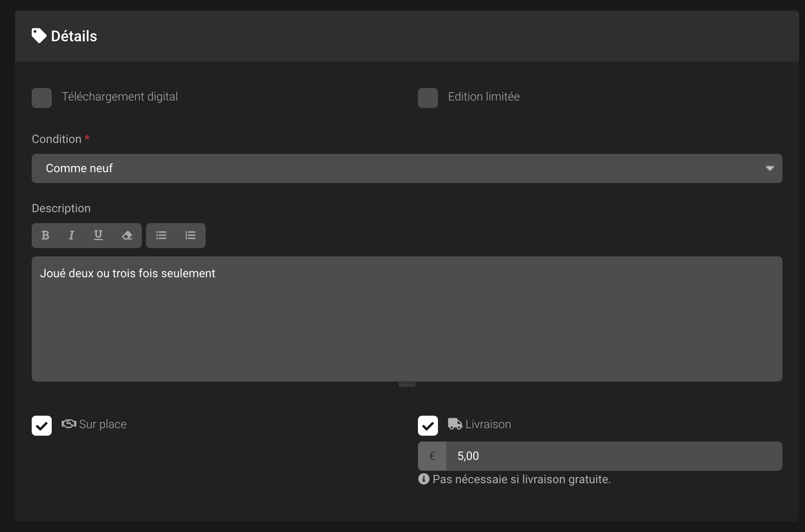Click the Condition dropdown arrow
Viewport: 805px width, 532px height.
tap(770, 168)
